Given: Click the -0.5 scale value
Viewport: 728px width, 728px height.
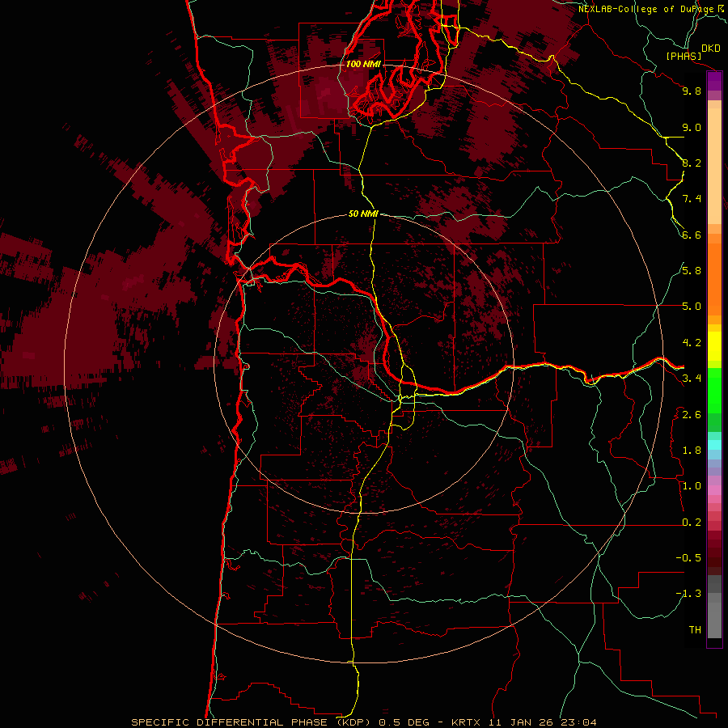Looking at the screenshot, I should pos(688,557).
